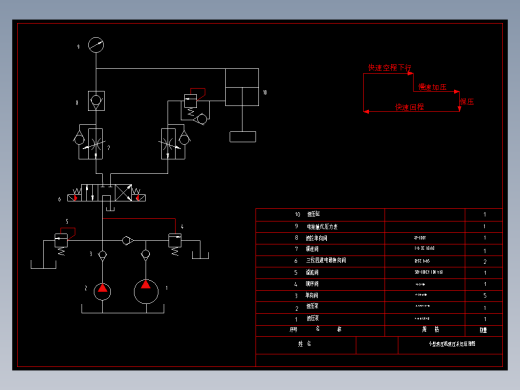The height and width of the screenshot is (390, 520).
Task: Click quantity '2' in parts row 6
Action: (x=485, y=262)
